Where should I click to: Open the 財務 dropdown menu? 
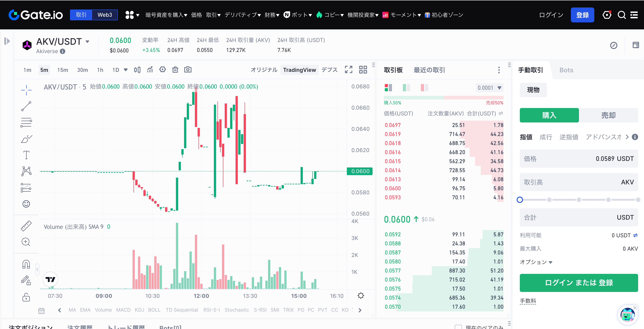point(272,15)
